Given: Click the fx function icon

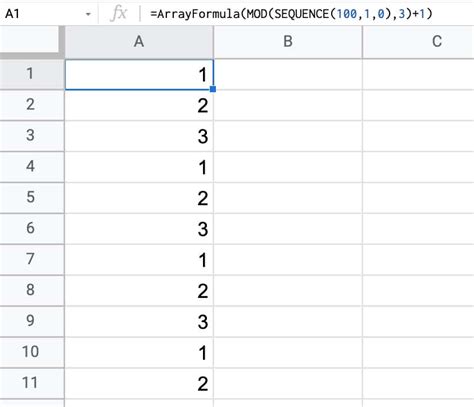Looking at the screenshot, I should pyautogui.click(x=119, y=14).
